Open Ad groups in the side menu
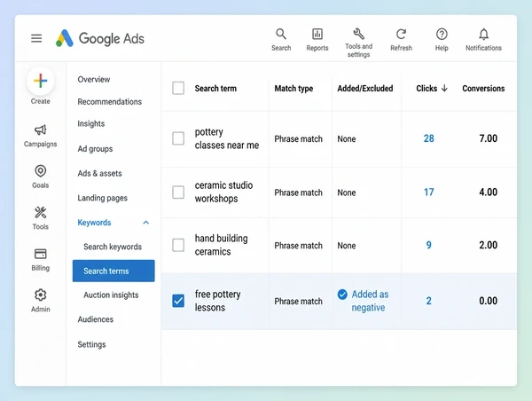Image resolution: width=532 pixels, height=401 pixels. pyautogui.click(x=95, y=149)
